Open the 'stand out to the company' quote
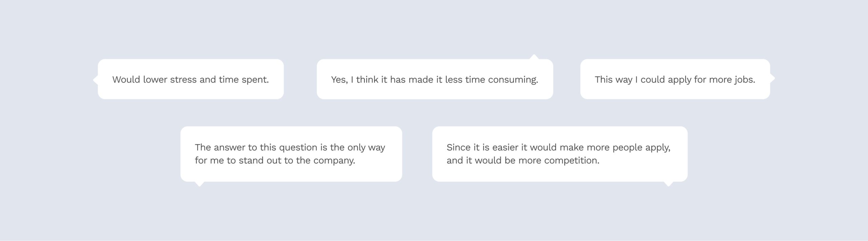Viewport: 868px width, 241px height. (291, 154)
